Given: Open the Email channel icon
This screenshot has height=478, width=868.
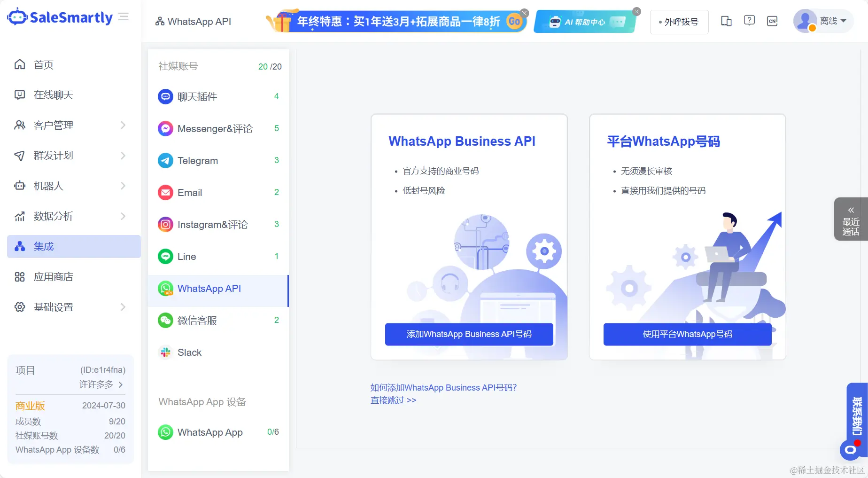Looking at the screenshot, I should (165, 193).
